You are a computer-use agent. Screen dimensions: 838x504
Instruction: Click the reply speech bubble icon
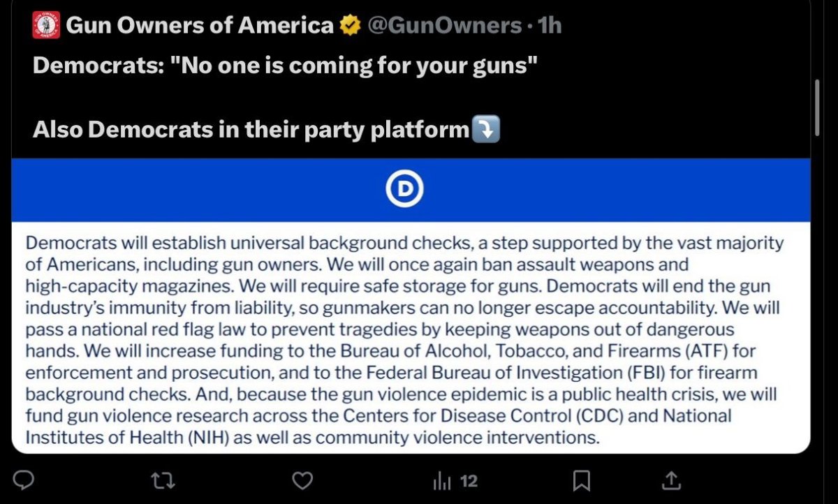coord(24,480)
